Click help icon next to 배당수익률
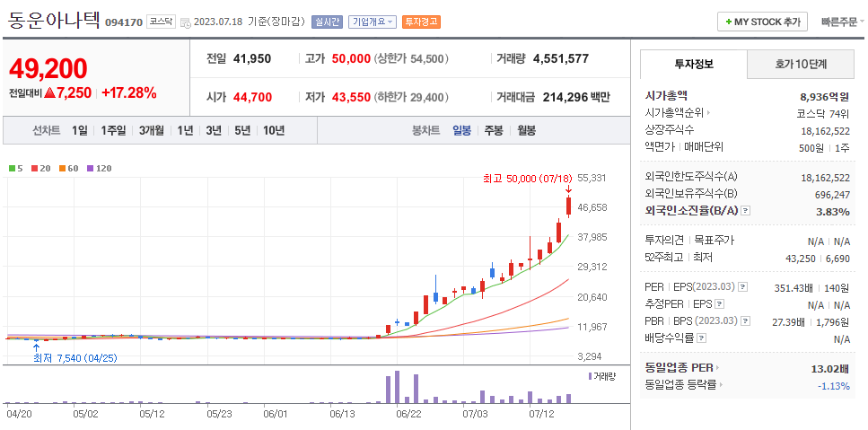This screenshot has width=868, height=430. coord(701,338)
